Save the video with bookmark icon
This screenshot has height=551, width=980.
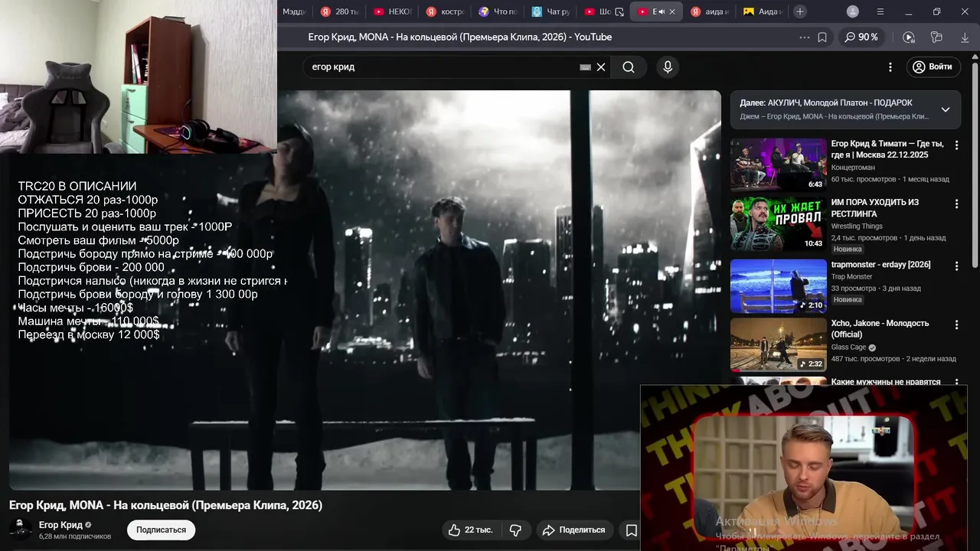[x=631, y=530]
